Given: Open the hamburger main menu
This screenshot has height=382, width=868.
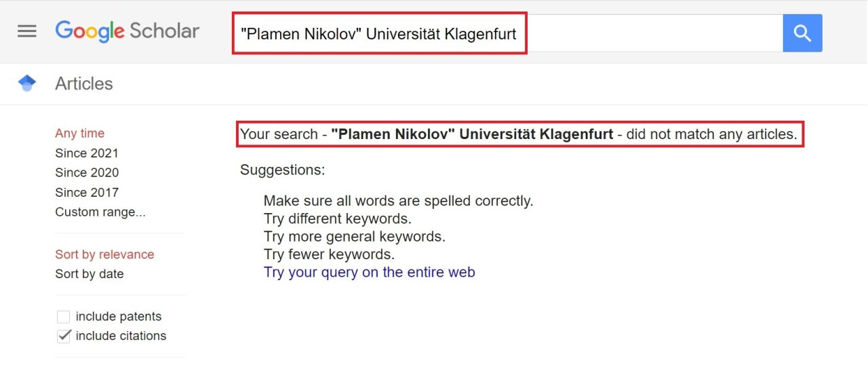Looking at the screenshot, I should pos(27,31).
